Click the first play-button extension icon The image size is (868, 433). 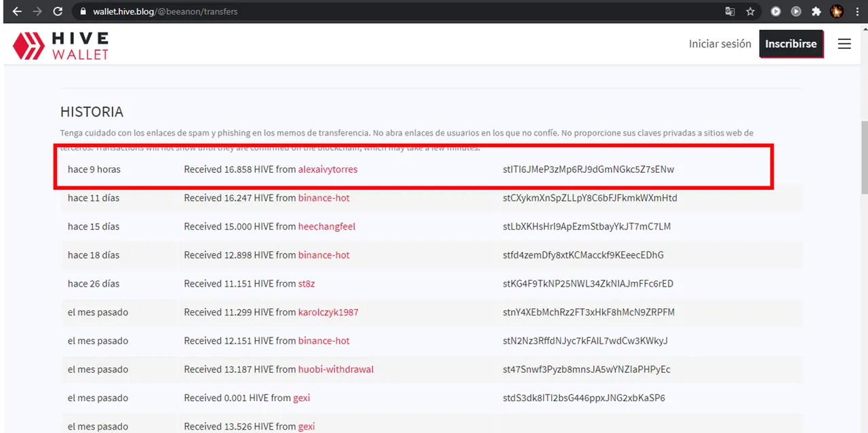pyautogui.click(x=776, y=12)
